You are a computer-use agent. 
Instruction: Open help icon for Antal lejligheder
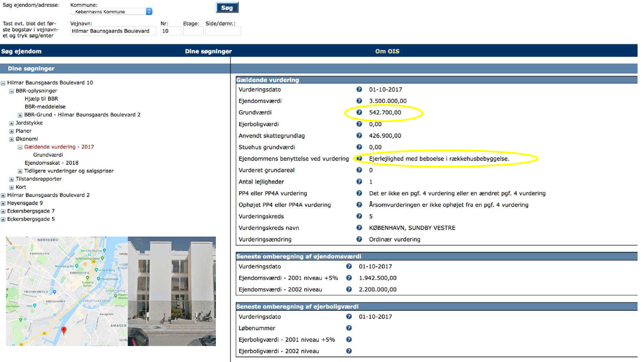coord(359,181)
